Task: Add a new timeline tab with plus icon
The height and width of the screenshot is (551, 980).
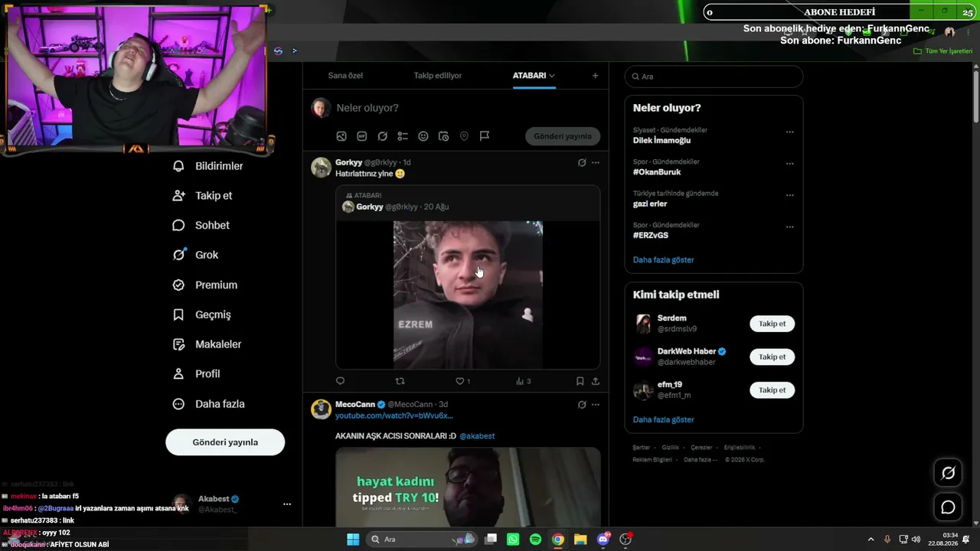Action: click(595, 76)
